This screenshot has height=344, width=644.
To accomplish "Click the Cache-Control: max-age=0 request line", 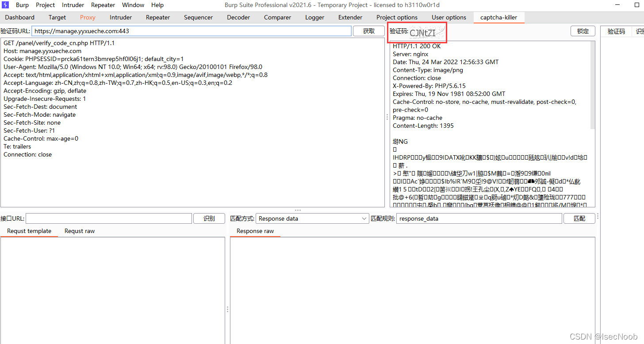I will point(41,138).
